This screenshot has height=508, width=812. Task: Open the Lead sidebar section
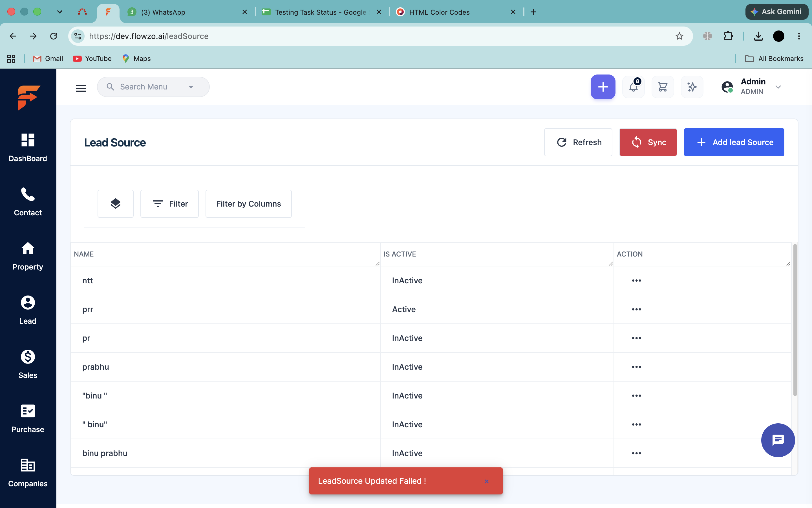coord(28,310)
